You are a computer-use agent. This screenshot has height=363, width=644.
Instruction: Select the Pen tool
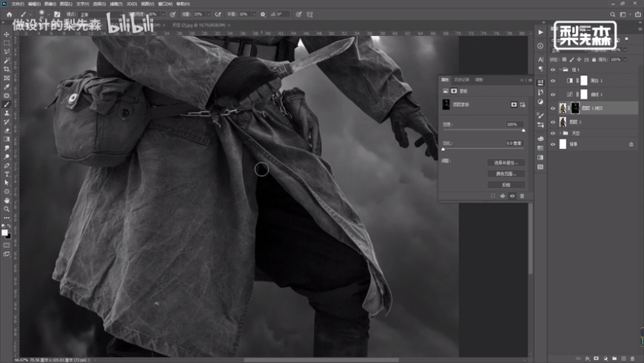coord(7,165)
